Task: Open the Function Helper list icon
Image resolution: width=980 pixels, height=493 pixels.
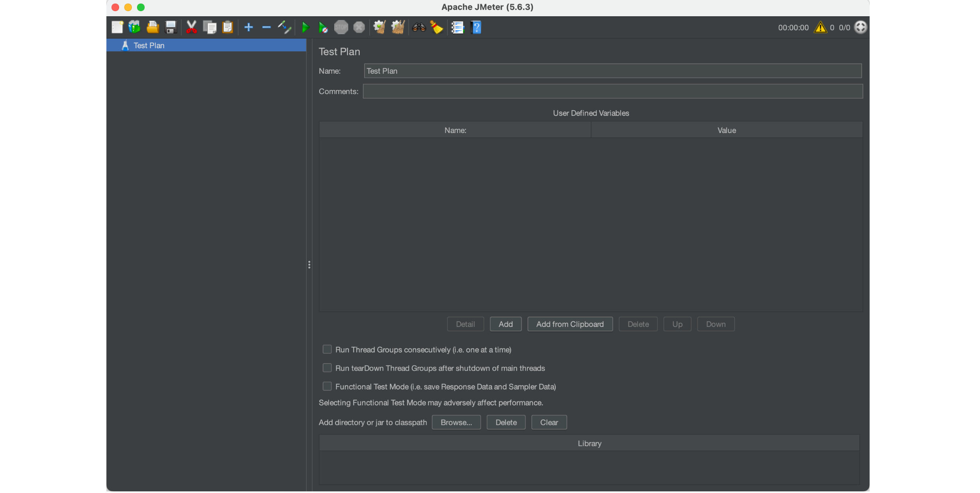Action: (x=457, y=27)
